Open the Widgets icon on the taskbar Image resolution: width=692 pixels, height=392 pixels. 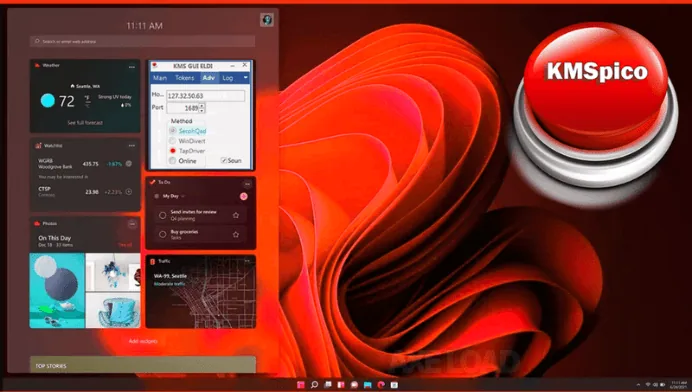(341, 384)
